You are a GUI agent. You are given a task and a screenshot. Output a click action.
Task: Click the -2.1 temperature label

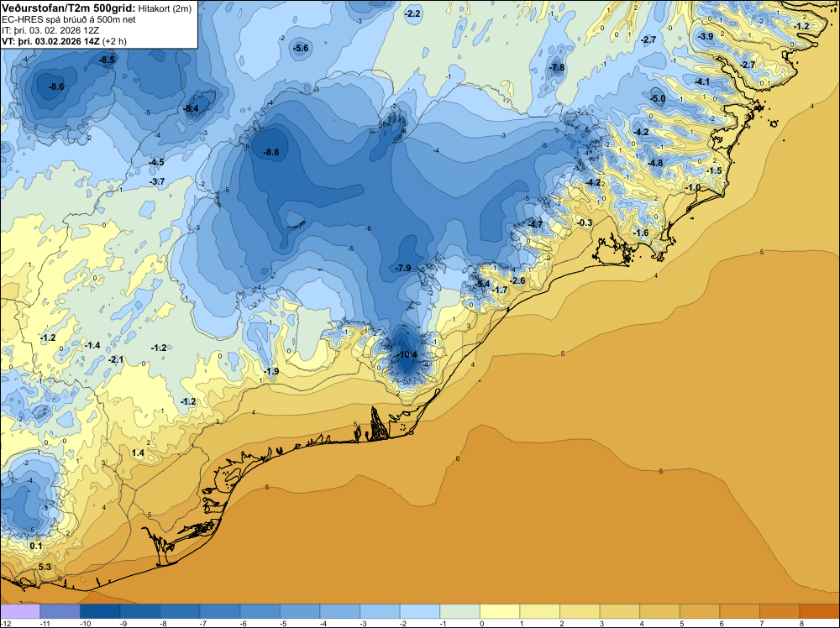(116, 360)
